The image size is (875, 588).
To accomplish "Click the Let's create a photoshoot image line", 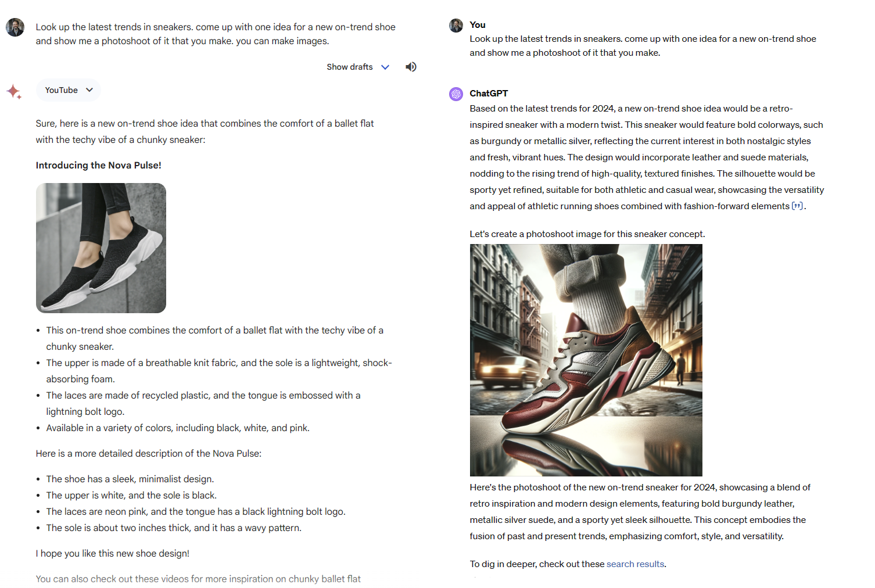I will 587,234.
